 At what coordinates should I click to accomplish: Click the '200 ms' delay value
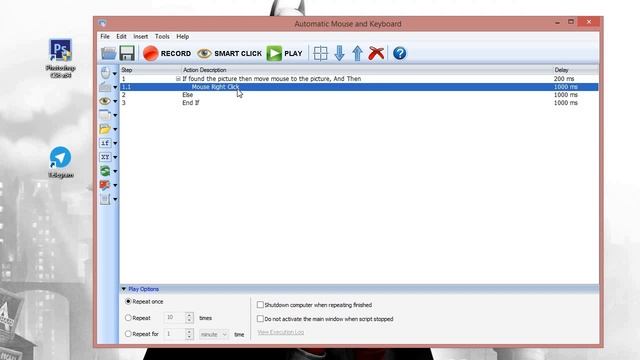(x=564, y=79)
